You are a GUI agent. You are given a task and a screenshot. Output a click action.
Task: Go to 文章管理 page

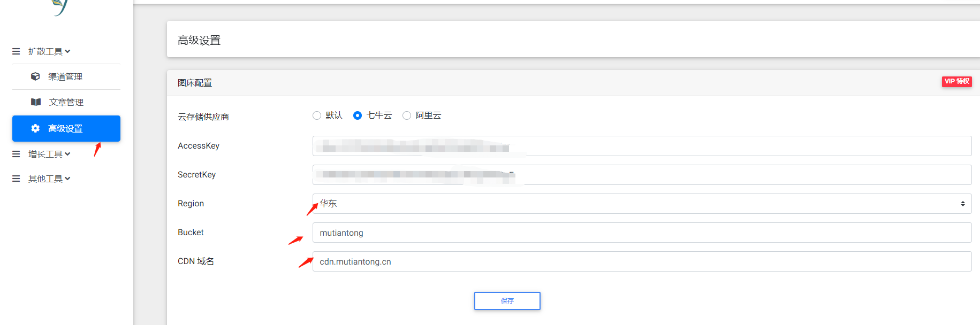point(66,102)
